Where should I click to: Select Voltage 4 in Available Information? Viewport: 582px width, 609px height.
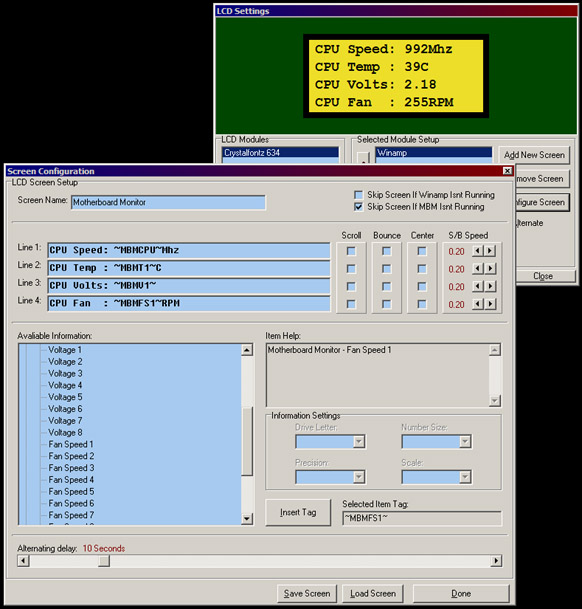click(65, 385)
